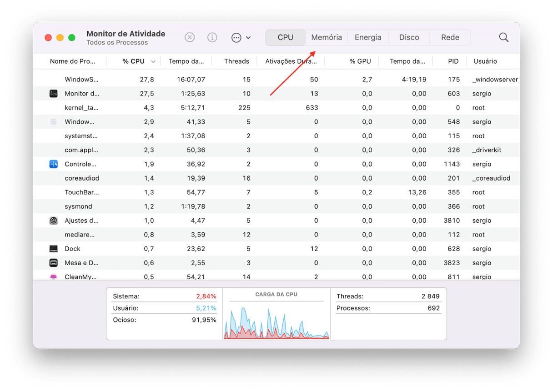This screenshot has height=392, width=553.
Task: Open the ellipsis more-options toolbar menu
Action: click(241, 38)
